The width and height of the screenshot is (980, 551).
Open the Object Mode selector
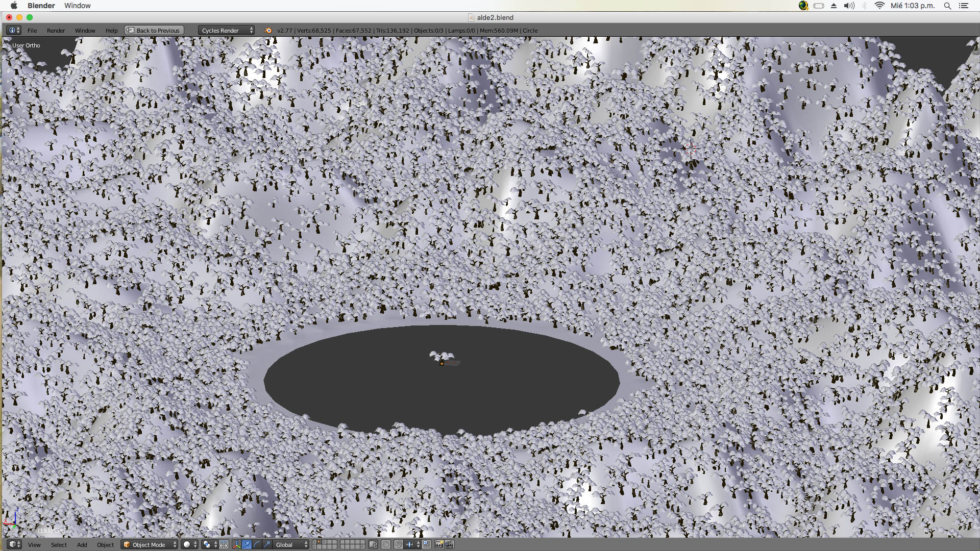coord(149,544)
